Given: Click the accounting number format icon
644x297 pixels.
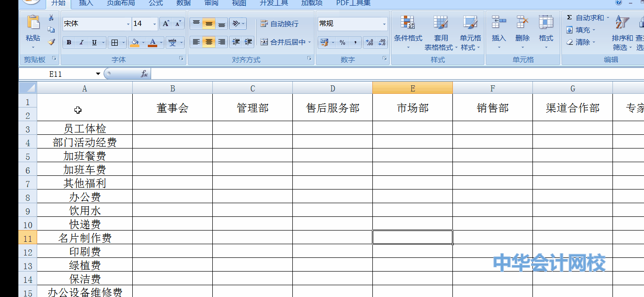Looking at the screenshot, I should 324,42.
